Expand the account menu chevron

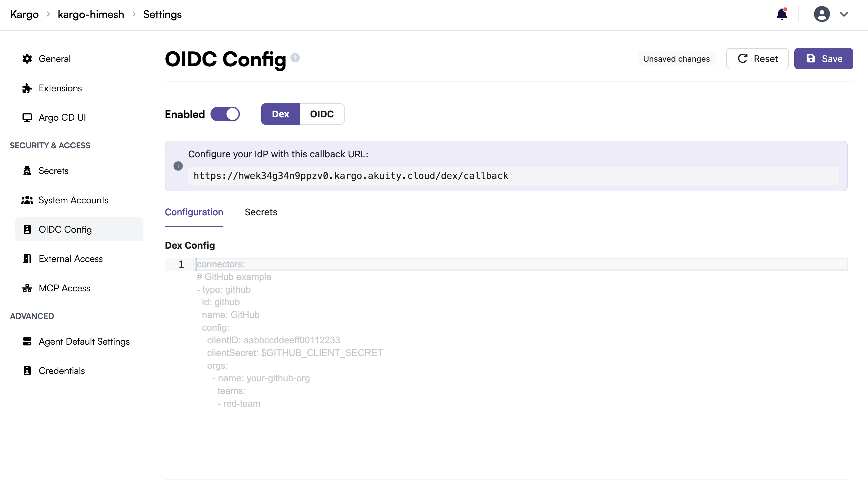click(x=844, y=14)
